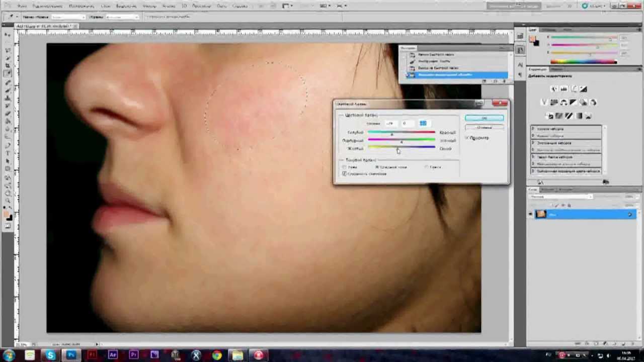Open the Слои menu
644x362 pixels.
(106, 6)
